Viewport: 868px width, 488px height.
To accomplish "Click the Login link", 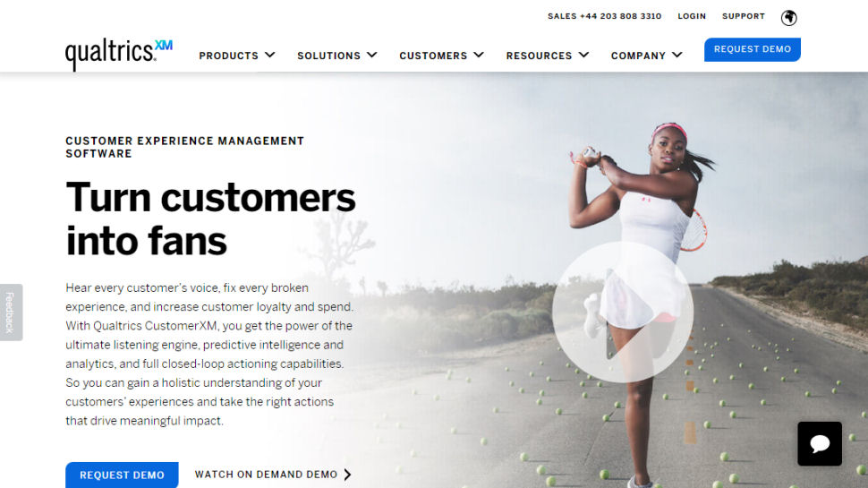I will tap(692, 17).
